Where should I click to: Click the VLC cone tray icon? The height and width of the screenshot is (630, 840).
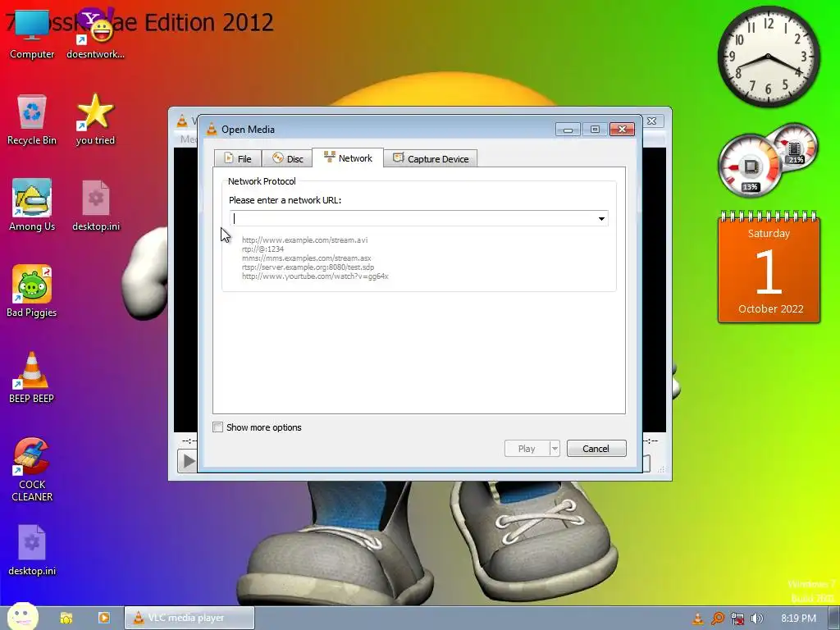point(697,619)
